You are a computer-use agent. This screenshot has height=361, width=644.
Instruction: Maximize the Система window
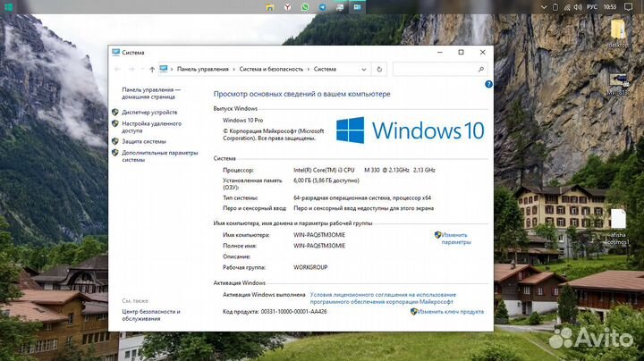(461, 52)
